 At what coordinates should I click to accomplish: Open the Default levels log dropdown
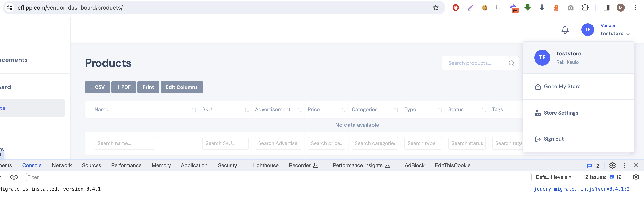click(x=553, y=177)
